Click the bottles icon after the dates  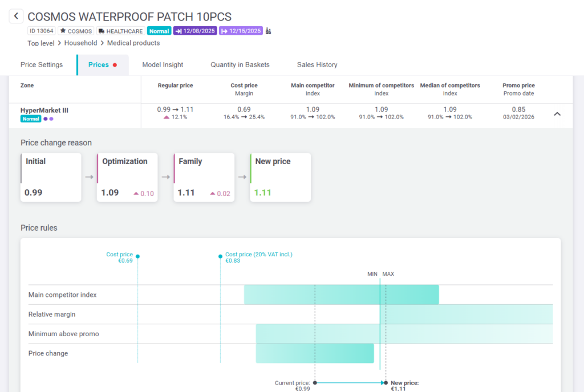(269, 31)
